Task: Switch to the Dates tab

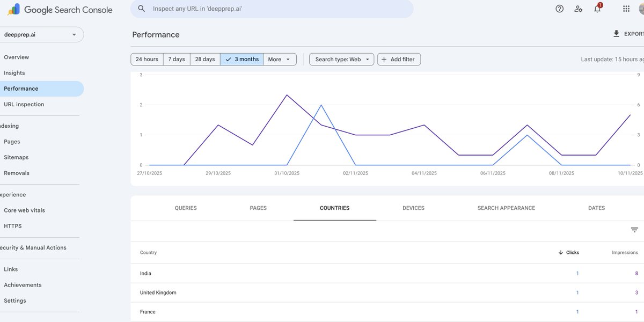Action: [596, 208]
